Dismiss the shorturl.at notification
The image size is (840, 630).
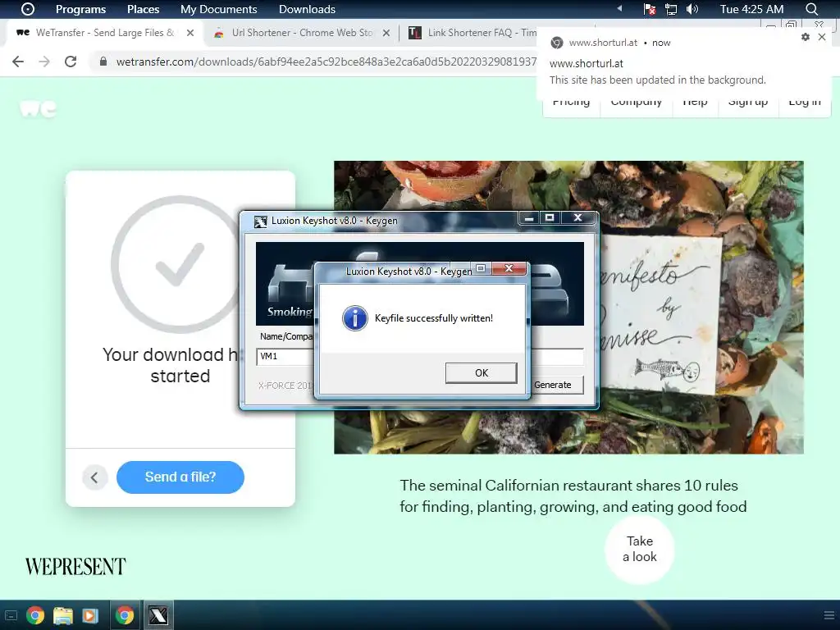822,37
